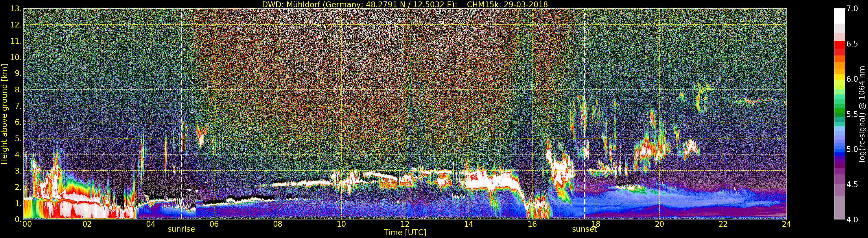868x238 pixels.
Task: Click the time axis tick '24'
Action: point(786,224)
